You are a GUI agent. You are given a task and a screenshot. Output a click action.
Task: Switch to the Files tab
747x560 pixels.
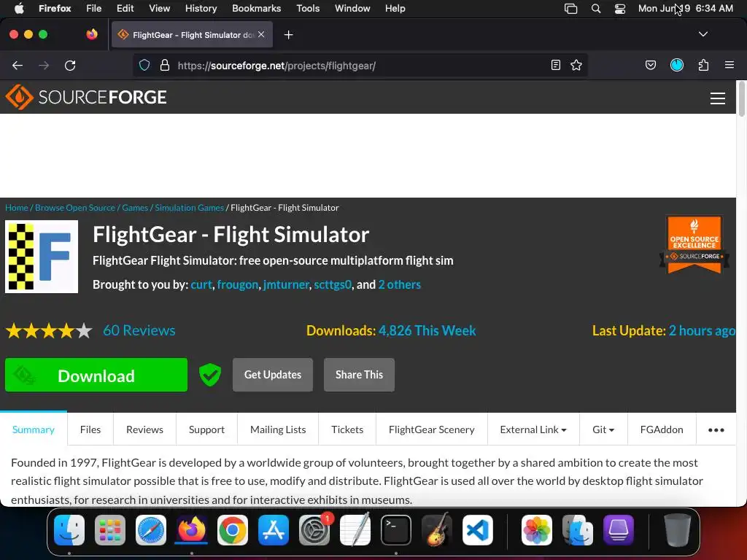90,429
